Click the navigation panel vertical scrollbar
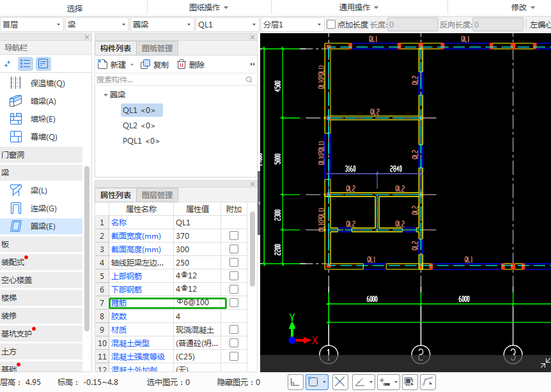551x392 pixels. [87, 248]
